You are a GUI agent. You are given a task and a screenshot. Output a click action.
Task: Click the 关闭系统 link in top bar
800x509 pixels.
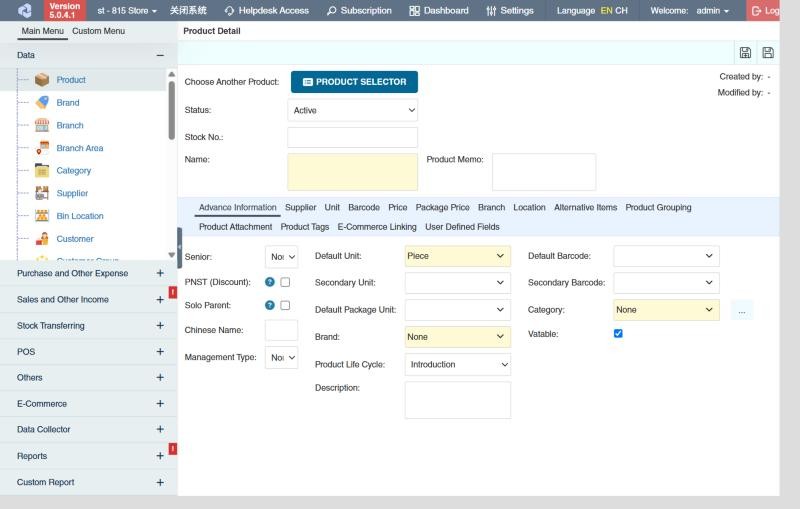click(x=188, y=10)
